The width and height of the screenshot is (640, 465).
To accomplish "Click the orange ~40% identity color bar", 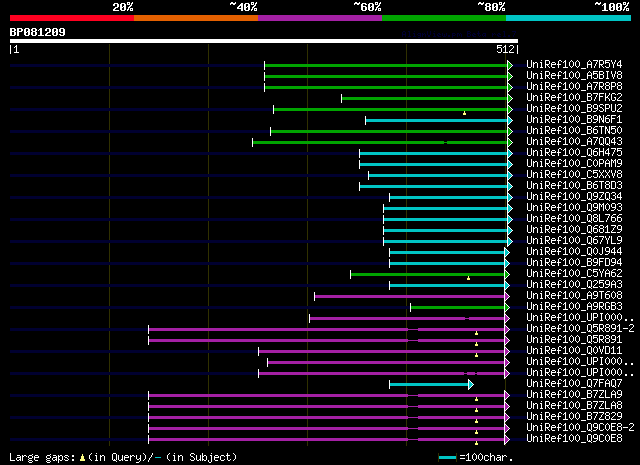I will point(196,18).
